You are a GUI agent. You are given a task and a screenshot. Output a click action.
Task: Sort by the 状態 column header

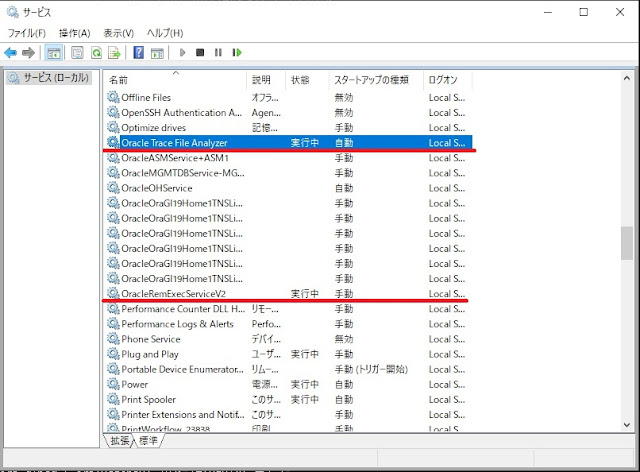[307, 80]
